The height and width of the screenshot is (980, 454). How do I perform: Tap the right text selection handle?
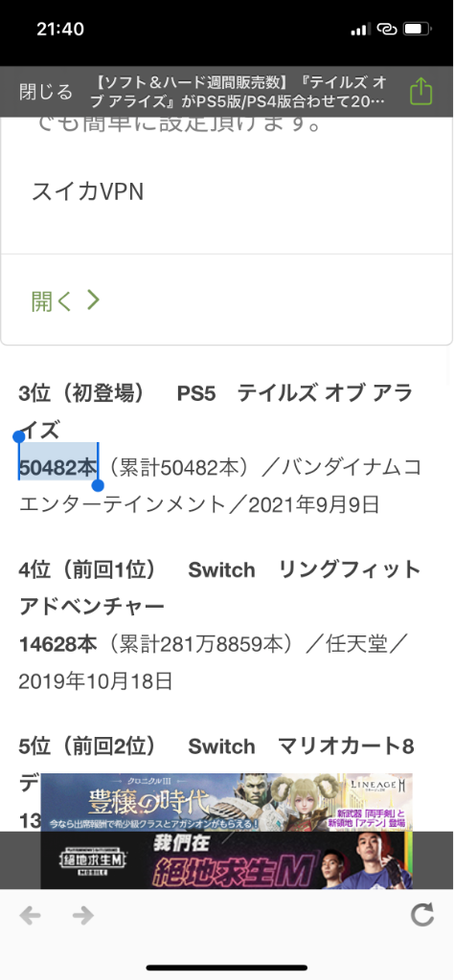[x=98, y=485]
